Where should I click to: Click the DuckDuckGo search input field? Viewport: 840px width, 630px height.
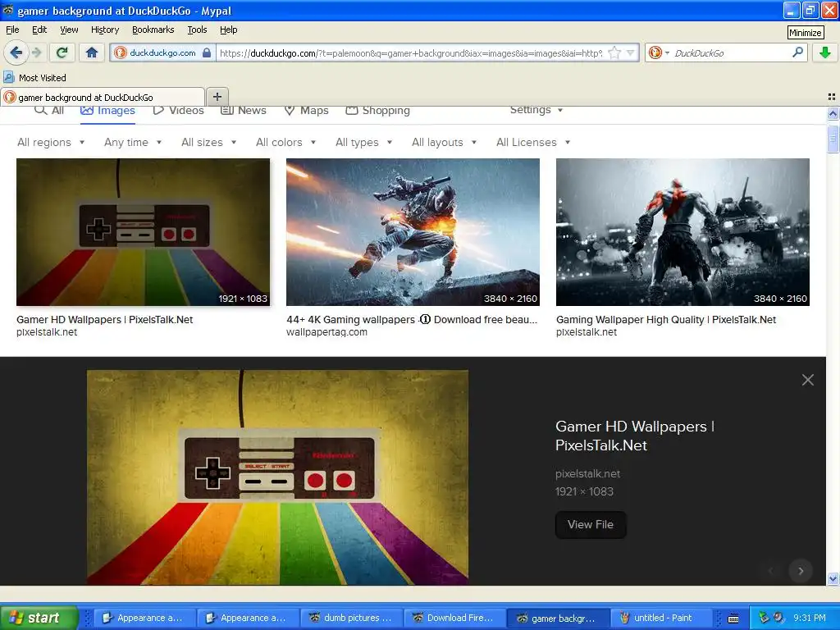(x=731, y=53)
